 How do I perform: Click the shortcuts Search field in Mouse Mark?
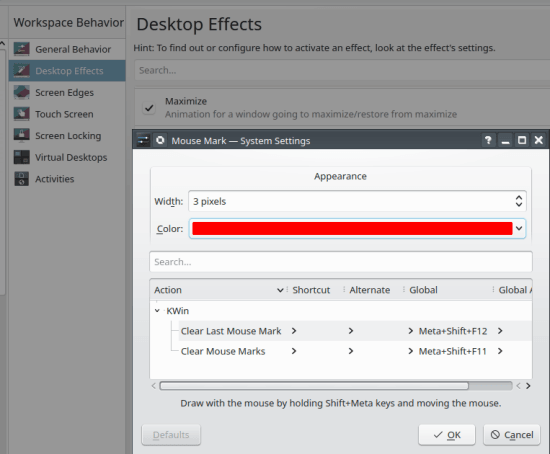[x=341, y=262]
